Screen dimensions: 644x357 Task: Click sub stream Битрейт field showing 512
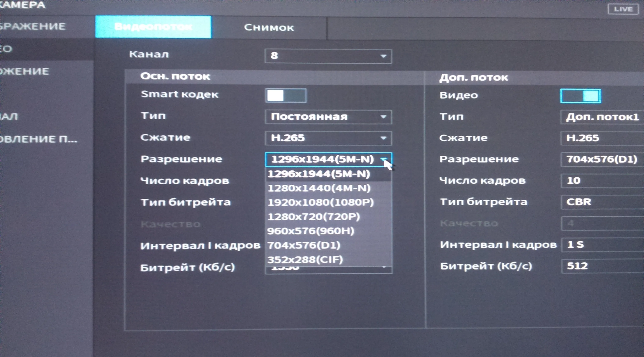coord(602,266)
